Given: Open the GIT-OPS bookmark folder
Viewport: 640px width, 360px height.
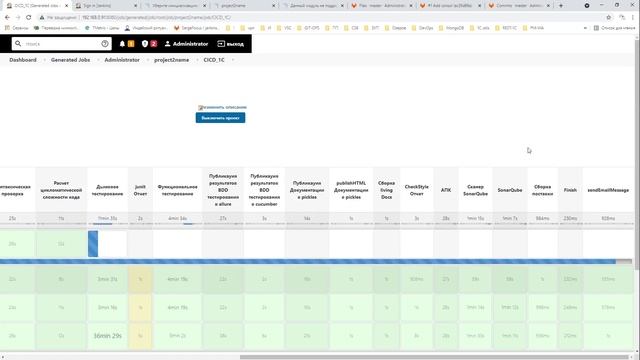Looking at the screenshot, I should coord(308,28).
